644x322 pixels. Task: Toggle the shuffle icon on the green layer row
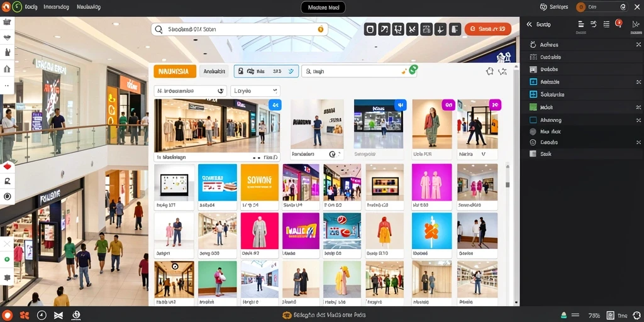click(x=638, y=107)
